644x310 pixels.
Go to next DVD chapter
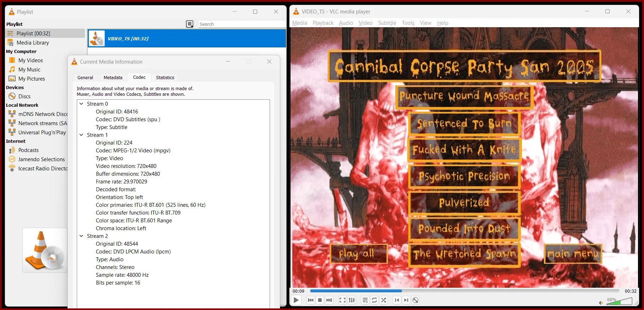(406, 300)
